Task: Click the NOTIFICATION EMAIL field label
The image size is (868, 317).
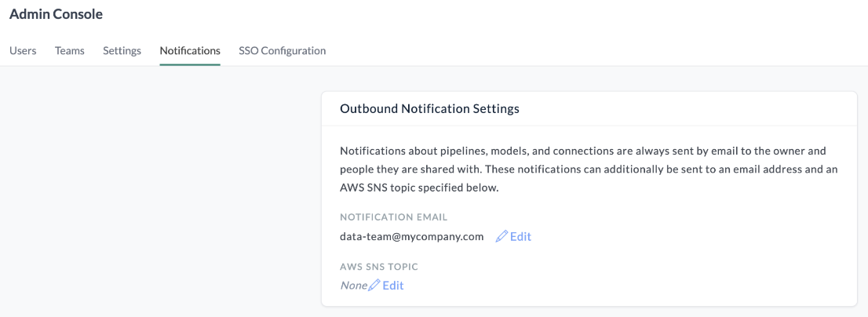Action: [393, 217]
